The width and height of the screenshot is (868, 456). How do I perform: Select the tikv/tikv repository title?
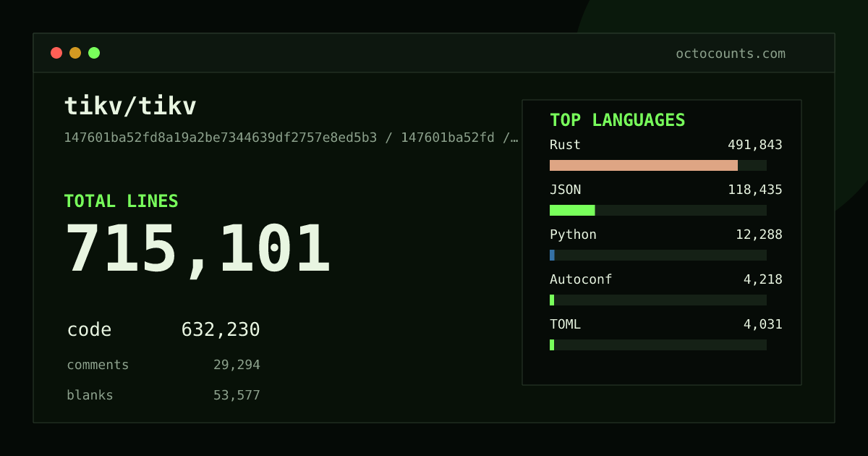(x=130, y=106)
